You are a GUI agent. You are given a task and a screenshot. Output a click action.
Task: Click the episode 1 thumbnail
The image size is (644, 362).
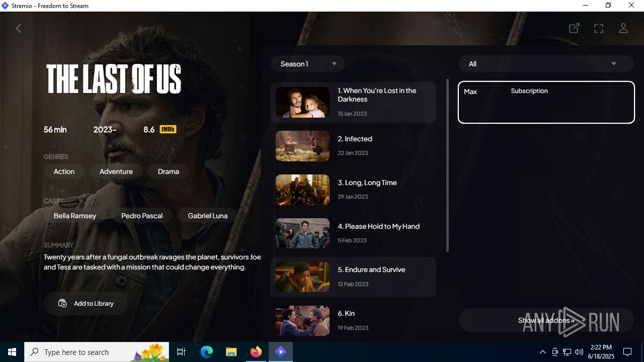pyautogui.click(x=302, y=102)
